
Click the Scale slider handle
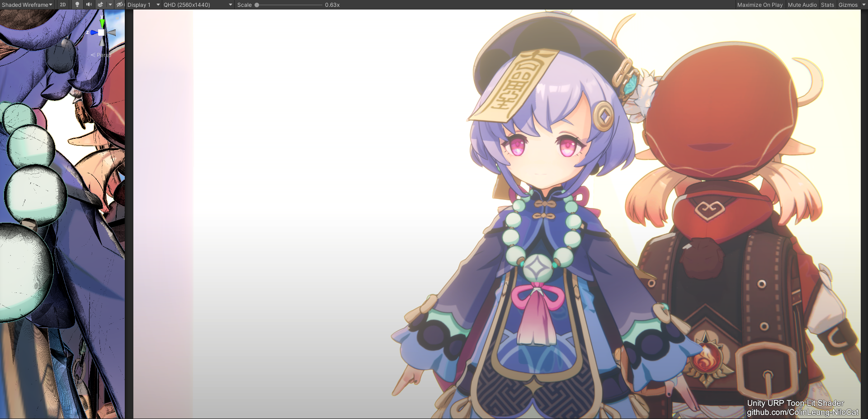(x=257, y=5)
